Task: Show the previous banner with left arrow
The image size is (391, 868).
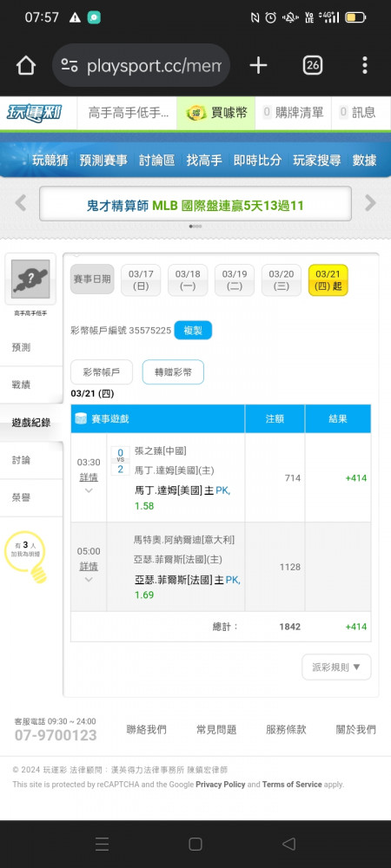Action: click(x=21, y=203)
